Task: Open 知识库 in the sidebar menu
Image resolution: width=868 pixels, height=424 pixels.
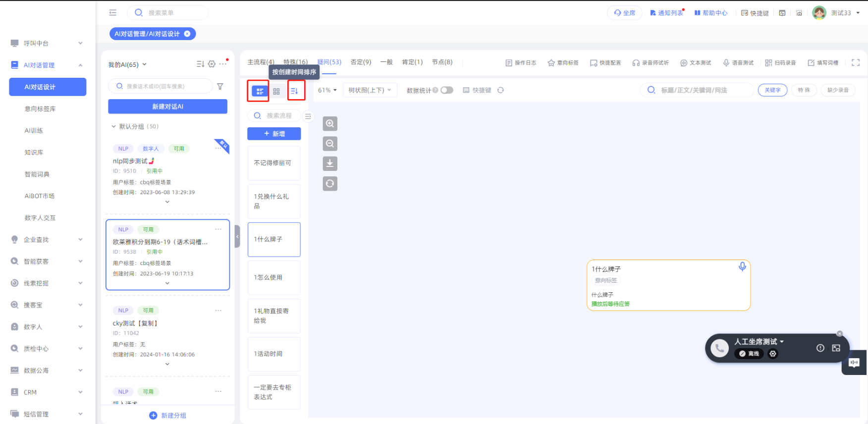Action: click(34, 153)
